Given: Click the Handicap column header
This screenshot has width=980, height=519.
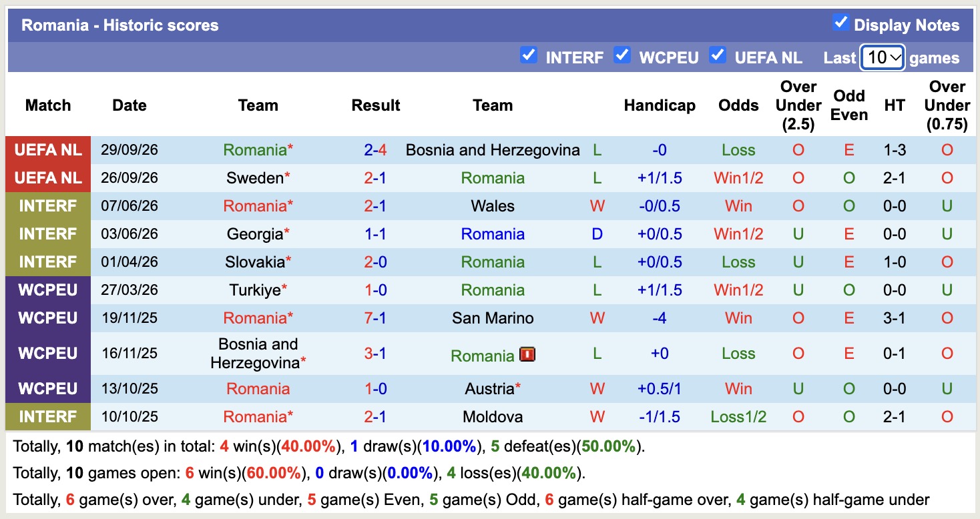Looking at the screenshot, I should coord(660,105).
